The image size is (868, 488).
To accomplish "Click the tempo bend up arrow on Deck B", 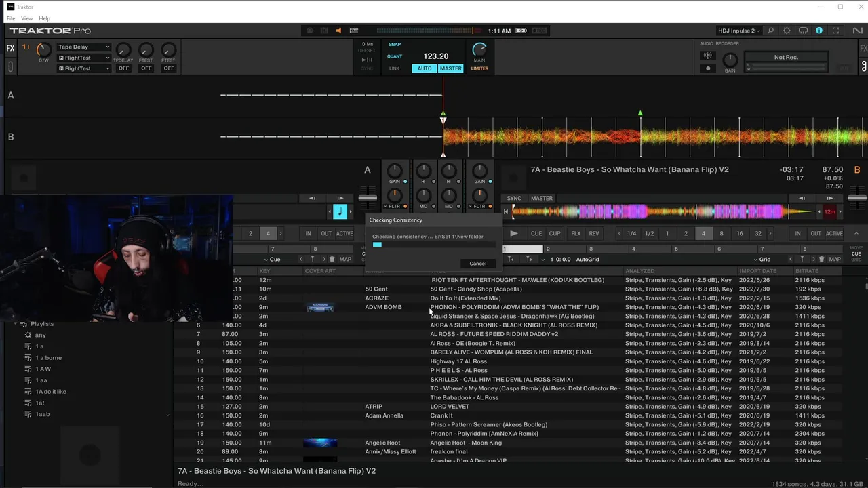I will click(830, 198).
